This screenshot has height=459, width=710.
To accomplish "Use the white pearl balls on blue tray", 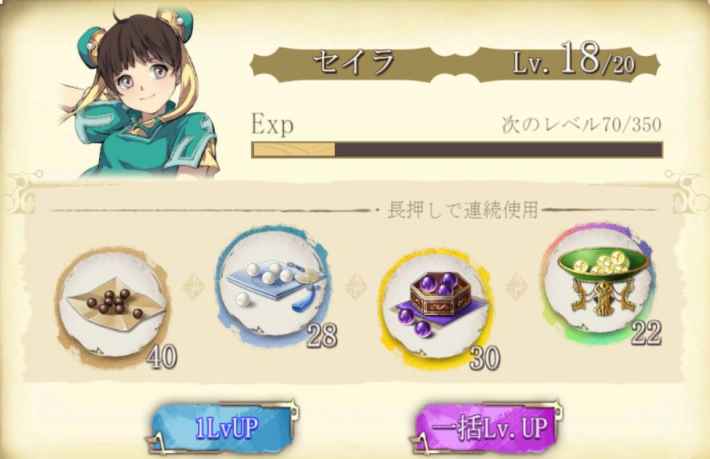I will point(273,286).
